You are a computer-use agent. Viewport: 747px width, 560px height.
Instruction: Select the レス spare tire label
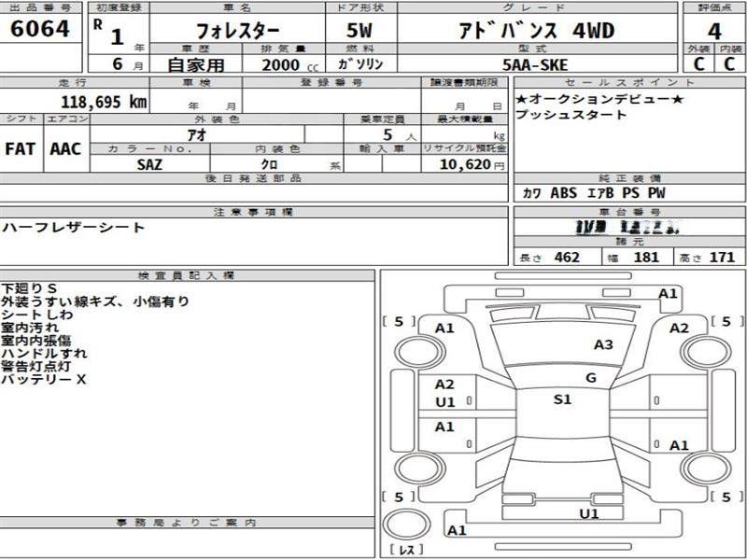[x=406, y=550]
